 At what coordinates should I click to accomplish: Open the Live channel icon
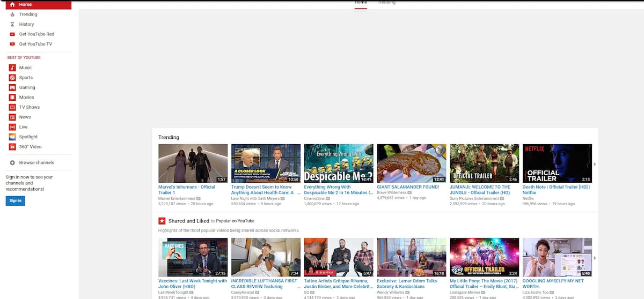tap(12, 127)
